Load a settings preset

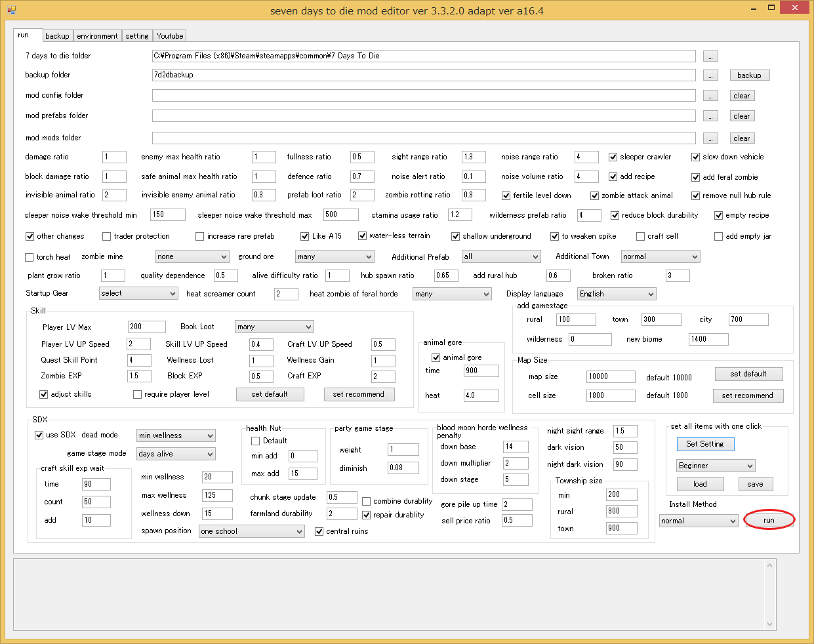[700, 484]
